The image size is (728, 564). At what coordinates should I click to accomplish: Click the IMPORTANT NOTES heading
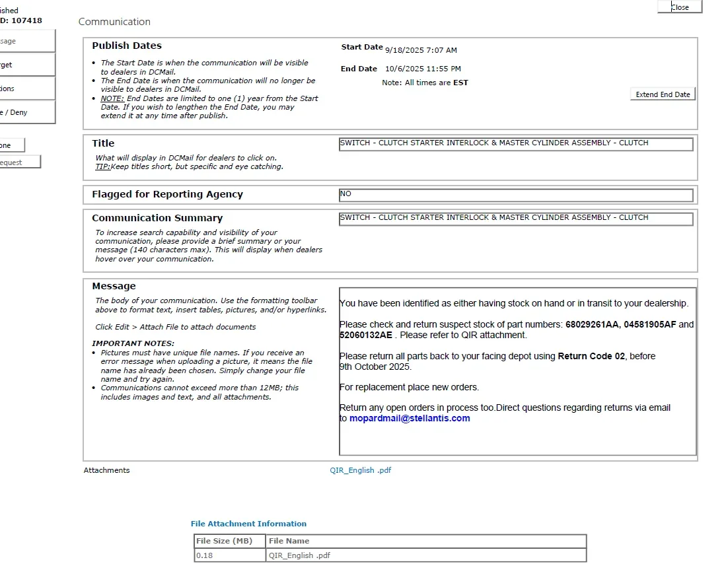click(x=133, y=343)
